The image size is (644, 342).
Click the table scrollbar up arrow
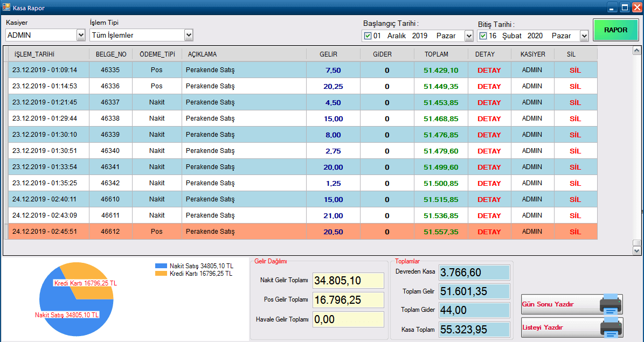click(x=636, y=51)
